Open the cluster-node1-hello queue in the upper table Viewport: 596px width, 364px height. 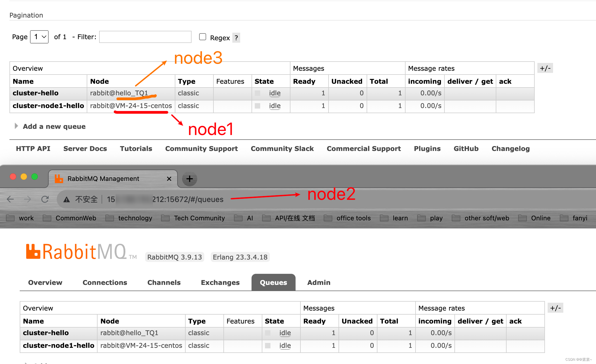click(x=48, y=106)
